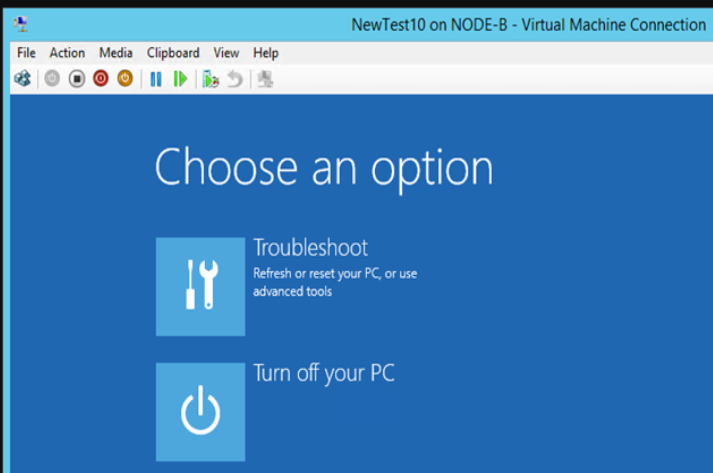Turn off the VM with the stop icon
Viewport: 713px width, 473px height.
tap(77, 79)
